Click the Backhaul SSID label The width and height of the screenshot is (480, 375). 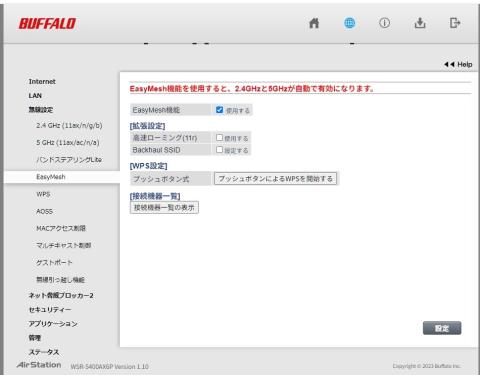point(157,150)
